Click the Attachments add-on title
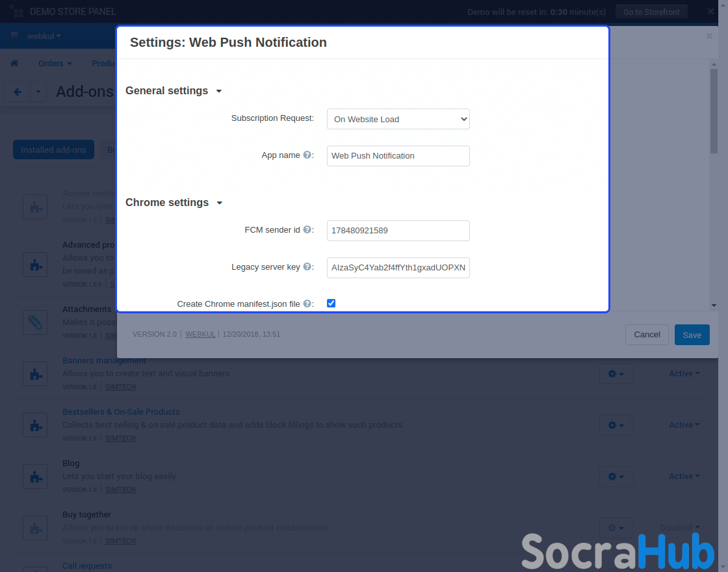728x572 pixels. [87, 309]
